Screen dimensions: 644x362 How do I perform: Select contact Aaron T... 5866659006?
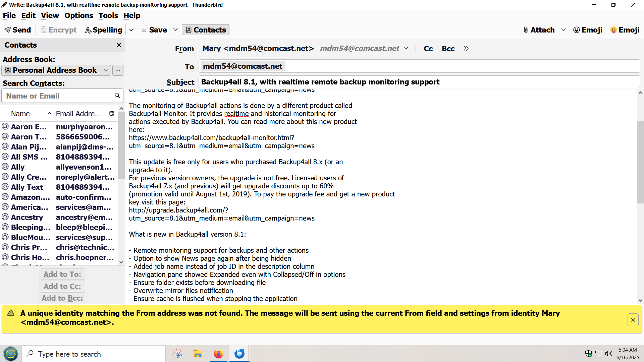coord(59,137)
